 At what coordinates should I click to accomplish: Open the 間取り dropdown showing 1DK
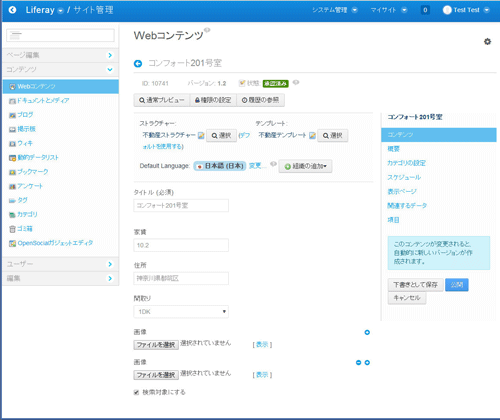point(181,312)
